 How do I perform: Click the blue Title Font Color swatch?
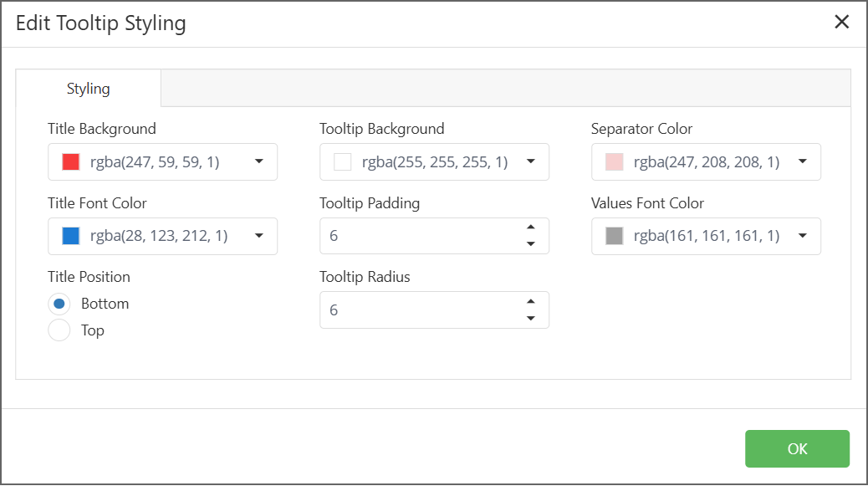(71, 236)
